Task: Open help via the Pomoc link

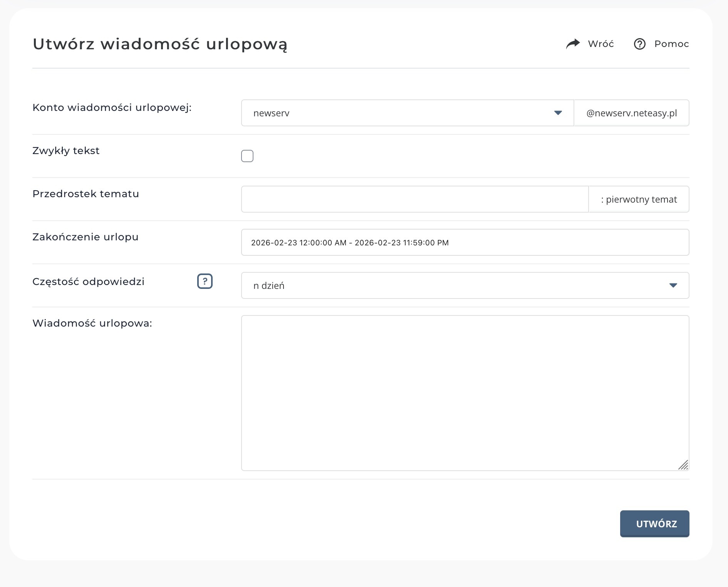Action: click(671, 44)
